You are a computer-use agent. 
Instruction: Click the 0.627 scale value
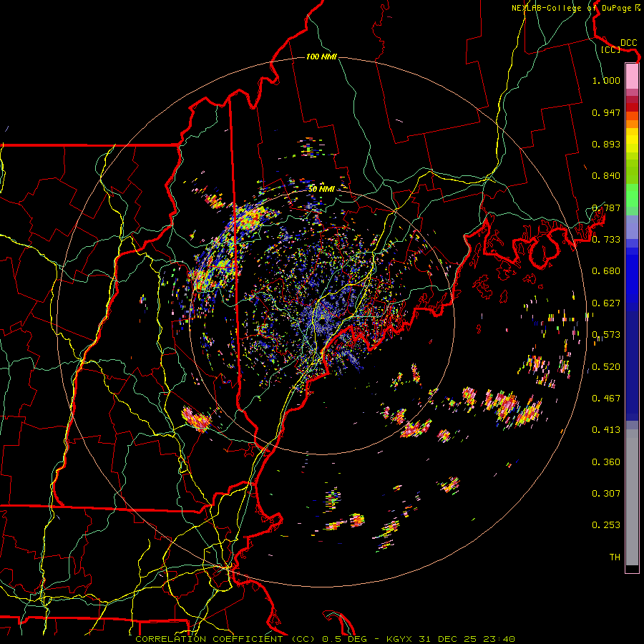tap(606, 303)
